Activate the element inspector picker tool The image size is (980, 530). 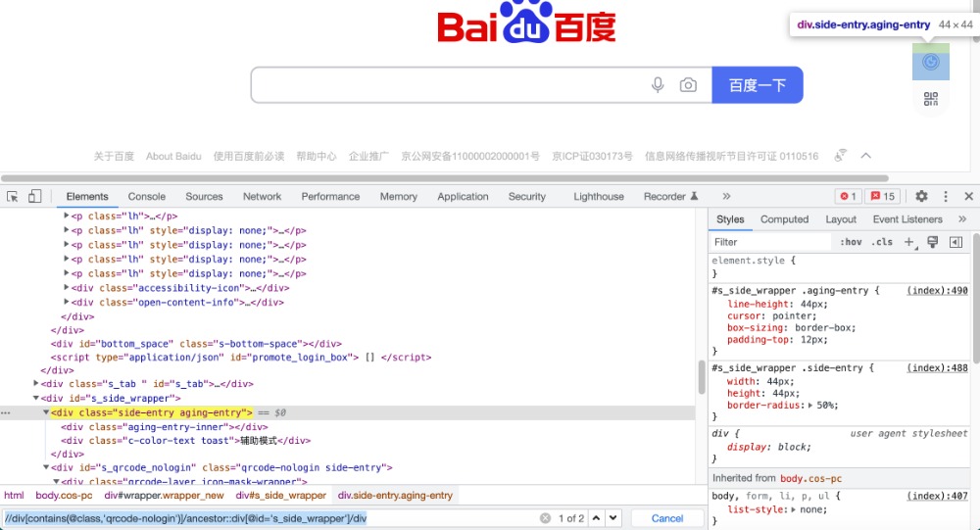pos(13,196)
